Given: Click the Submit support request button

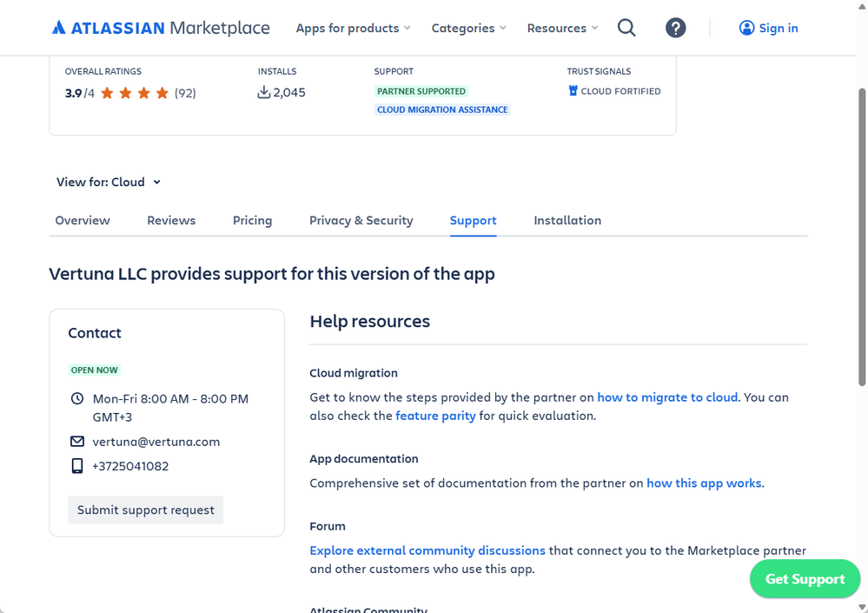Looking at the screenshot, I should click(x=146, y=510).
